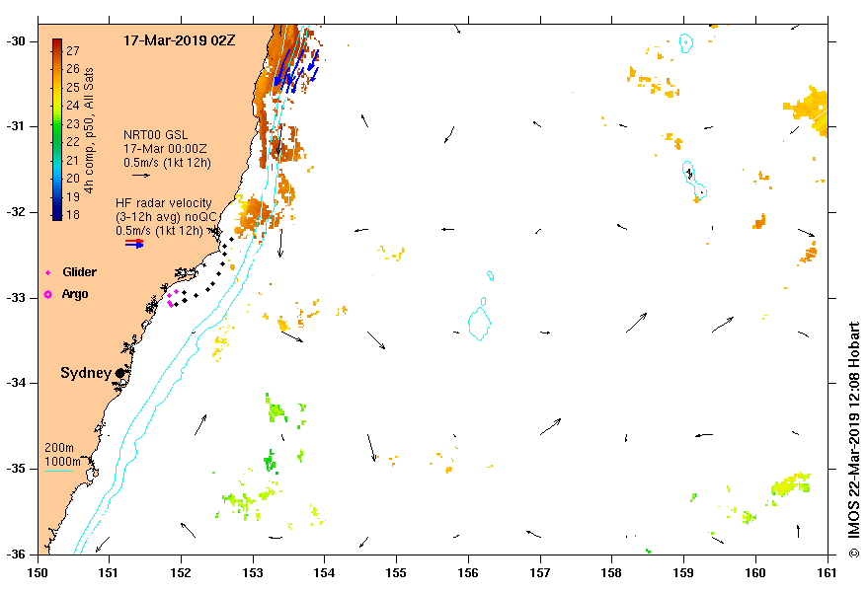868x592 pixels.
Task: Click the cyan isobath legend line
Action: pyautogui.click(x=58, y=472)
